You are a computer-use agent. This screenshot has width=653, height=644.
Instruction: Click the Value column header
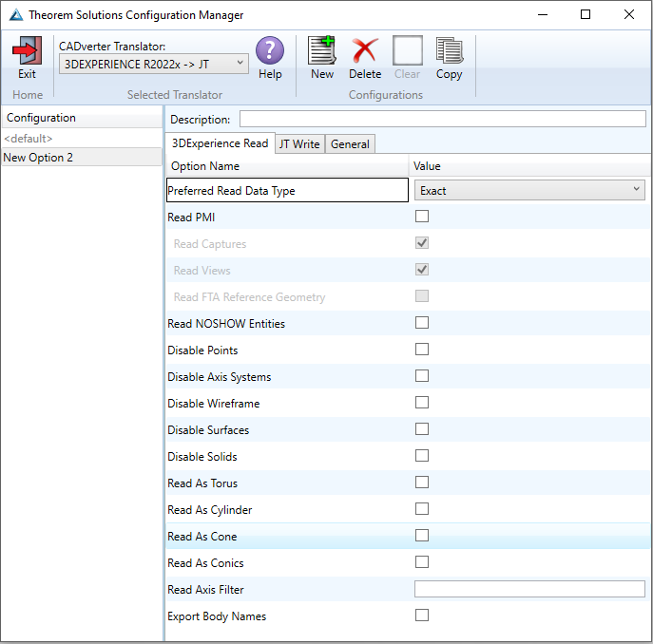tap(529, 166)
